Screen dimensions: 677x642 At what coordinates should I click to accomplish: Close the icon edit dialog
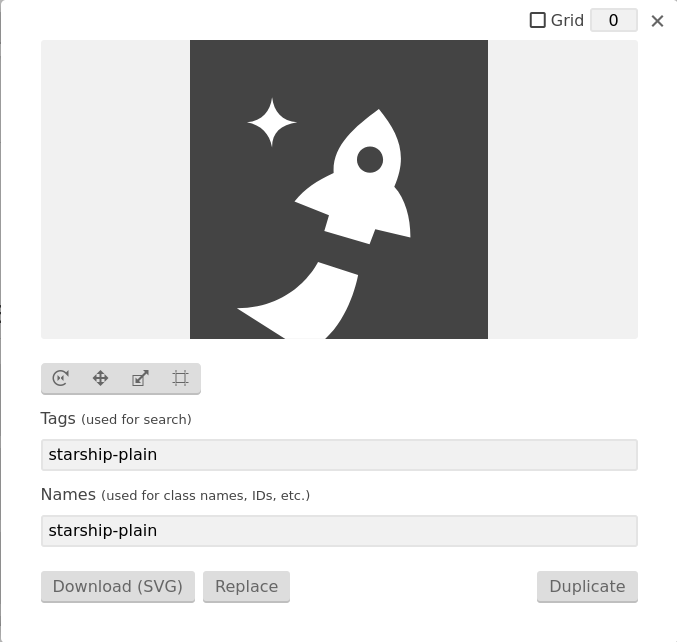(x=657, y=21)
